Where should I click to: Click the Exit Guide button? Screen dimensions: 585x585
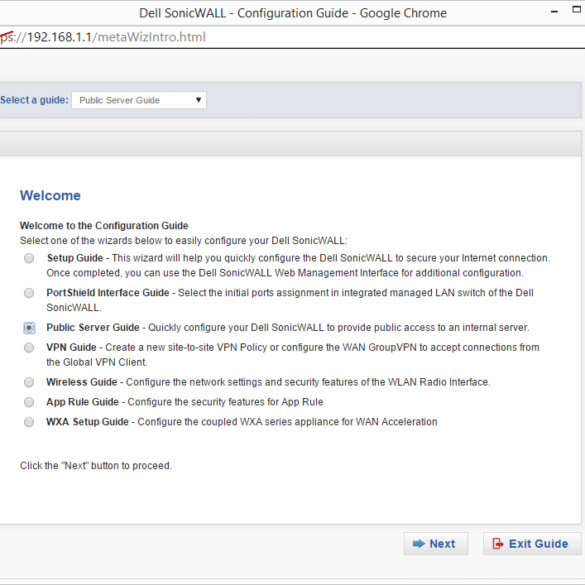[x=532, y=544]
